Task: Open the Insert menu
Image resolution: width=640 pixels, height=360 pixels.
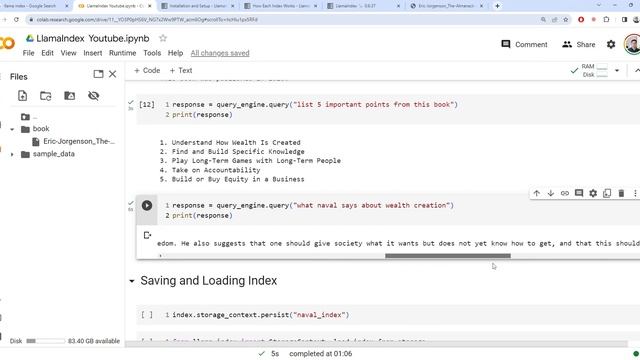Action: click(93, 53)
